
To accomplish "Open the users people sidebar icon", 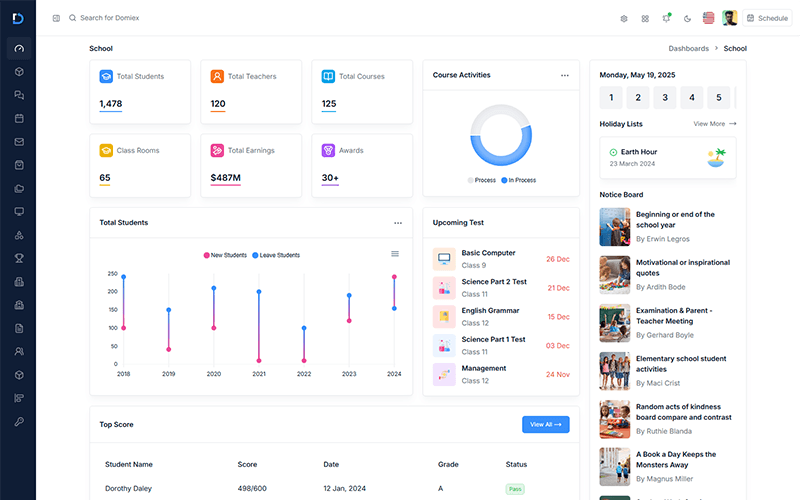I will pyautogui.click(x=19, y=352).
